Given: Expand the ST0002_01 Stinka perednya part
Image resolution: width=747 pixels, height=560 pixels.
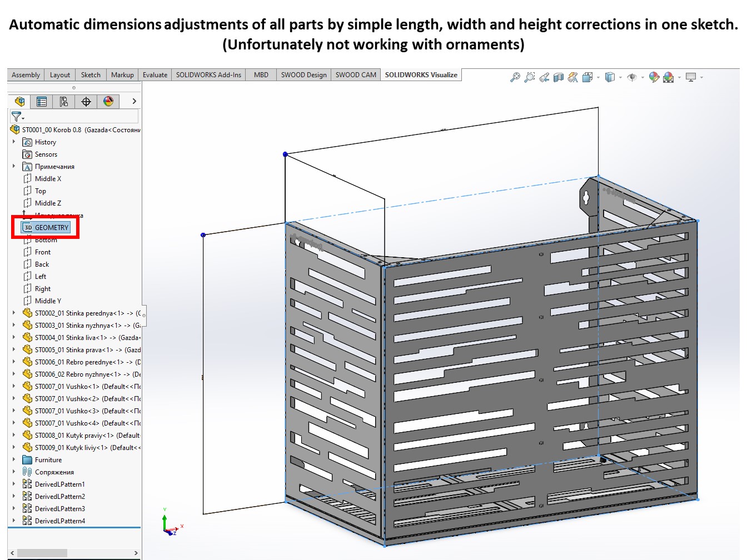Looking at the screenshot, I should pos(14,313).
